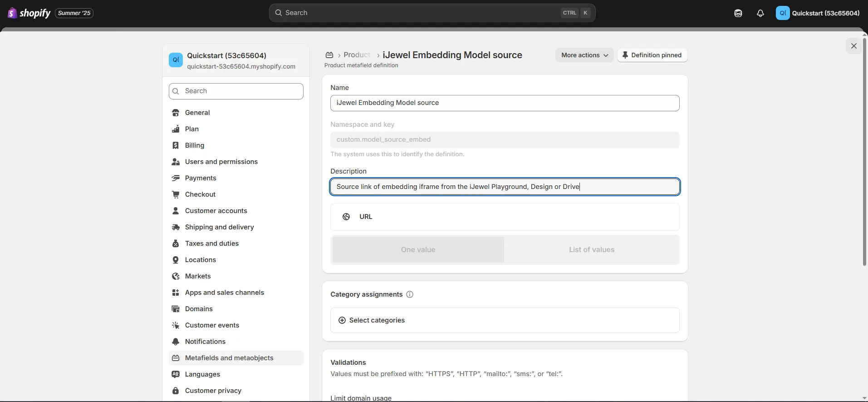Click the URL type row

click(x=505, y=217)
